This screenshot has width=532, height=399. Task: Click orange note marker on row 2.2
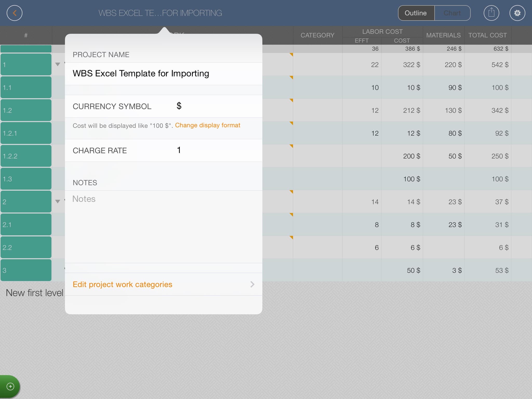(x=291, y=238)
